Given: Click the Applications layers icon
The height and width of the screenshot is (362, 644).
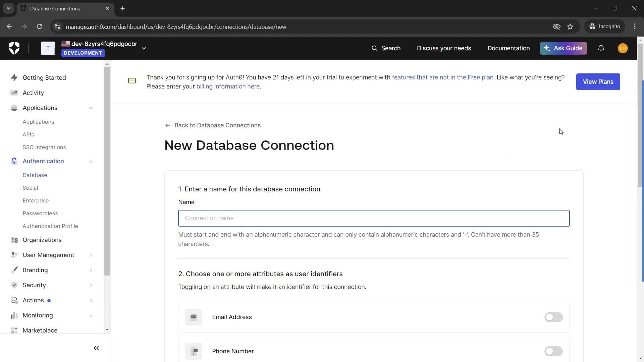Looking at the screenshot, I should (14, 108).
